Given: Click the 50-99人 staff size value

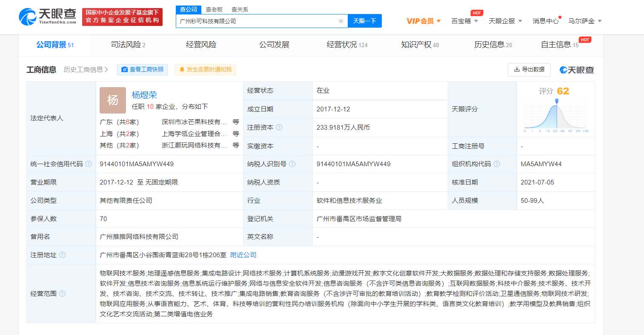Looking at the screenshot, I should pos(532,201).
